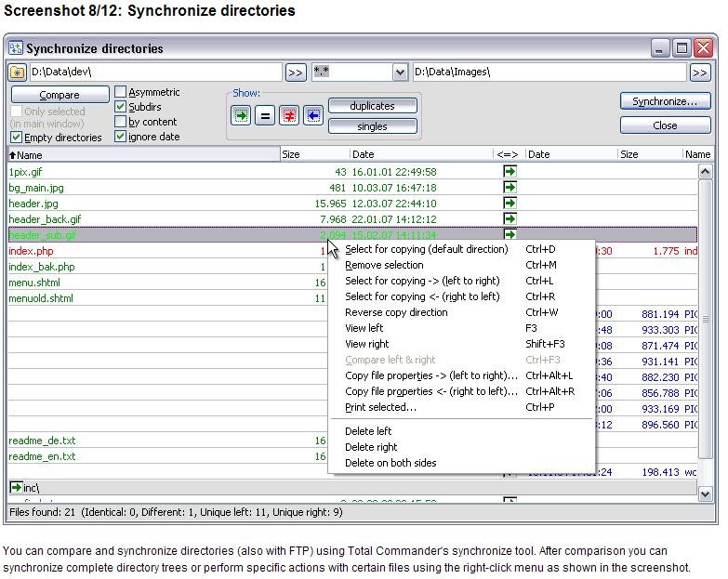Open the file mask *.* dropdown
This screenshot has width=728, height=579.
coord(400,72)
